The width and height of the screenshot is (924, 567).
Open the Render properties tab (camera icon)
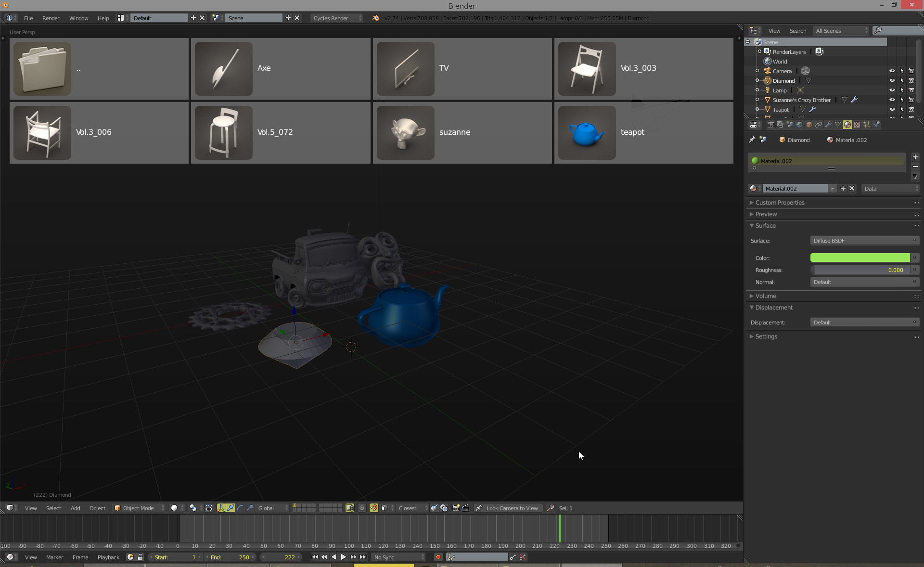tap(770, 125)
